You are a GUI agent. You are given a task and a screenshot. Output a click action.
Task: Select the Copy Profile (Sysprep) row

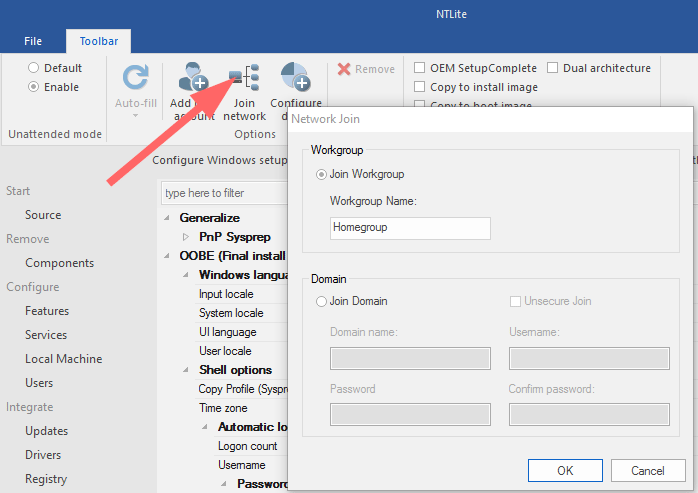pos(241,389)
